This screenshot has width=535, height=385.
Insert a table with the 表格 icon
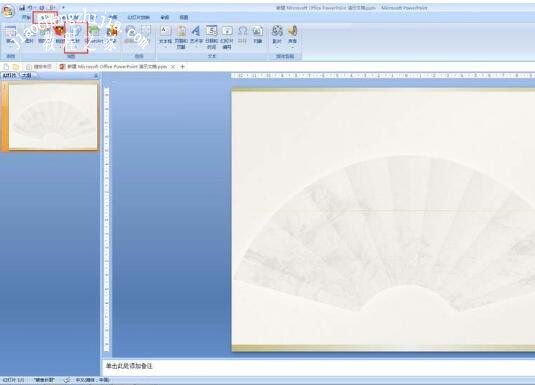(11, 34)
